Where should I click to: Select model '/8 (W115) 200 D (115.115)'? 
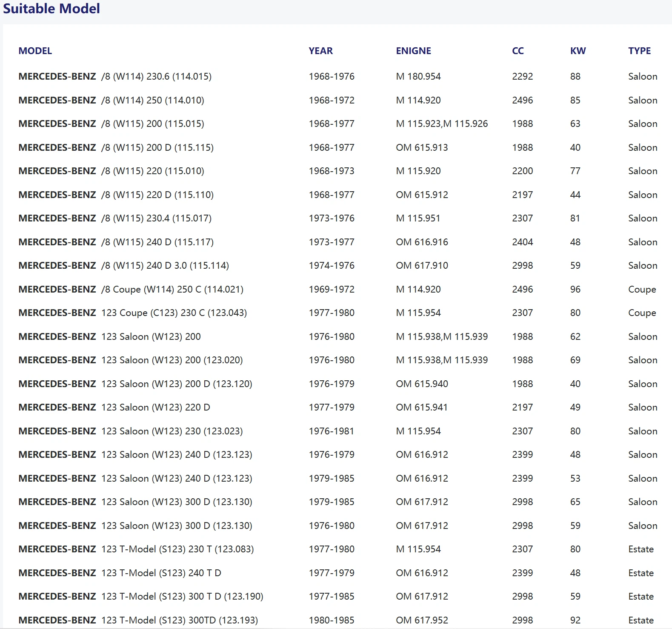tap(157, 147)
